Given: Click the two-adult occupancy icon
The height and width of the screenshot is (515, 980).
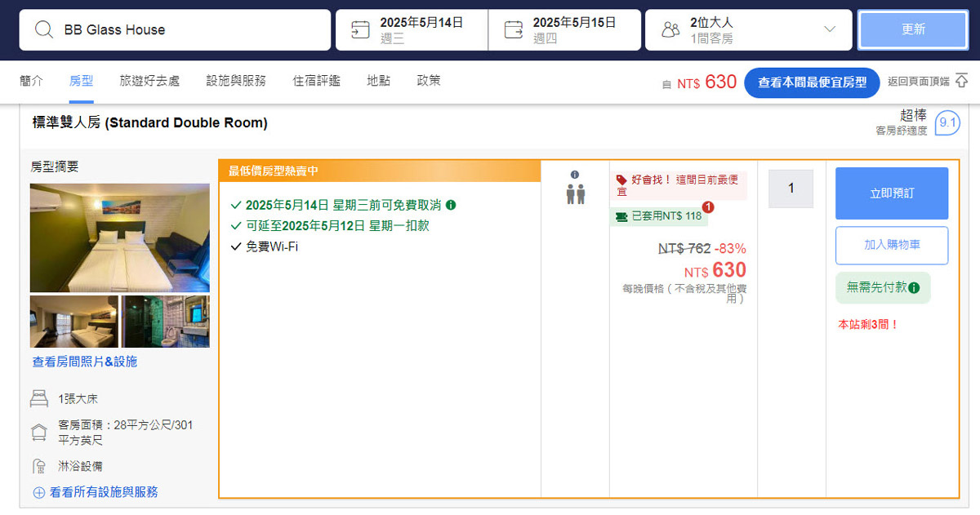Looking at the screenshot, I should click(575, 194).
